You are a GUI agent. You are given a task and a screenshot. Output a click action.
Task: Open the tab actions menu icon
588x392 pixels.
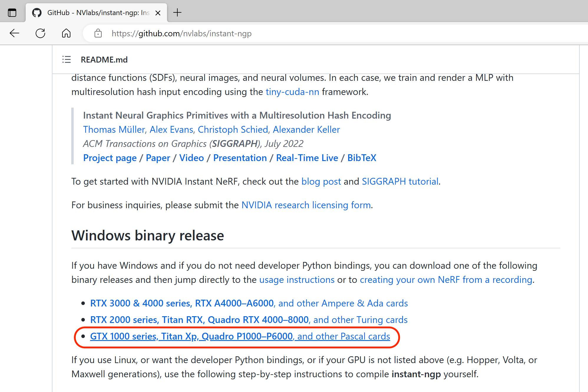12,13
